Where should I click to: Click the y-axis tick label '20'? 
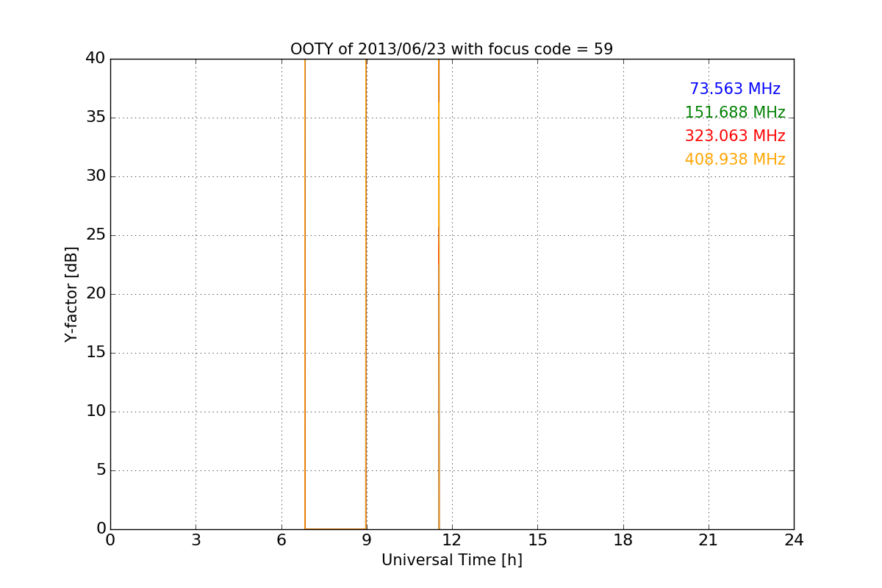coord(96,294)
